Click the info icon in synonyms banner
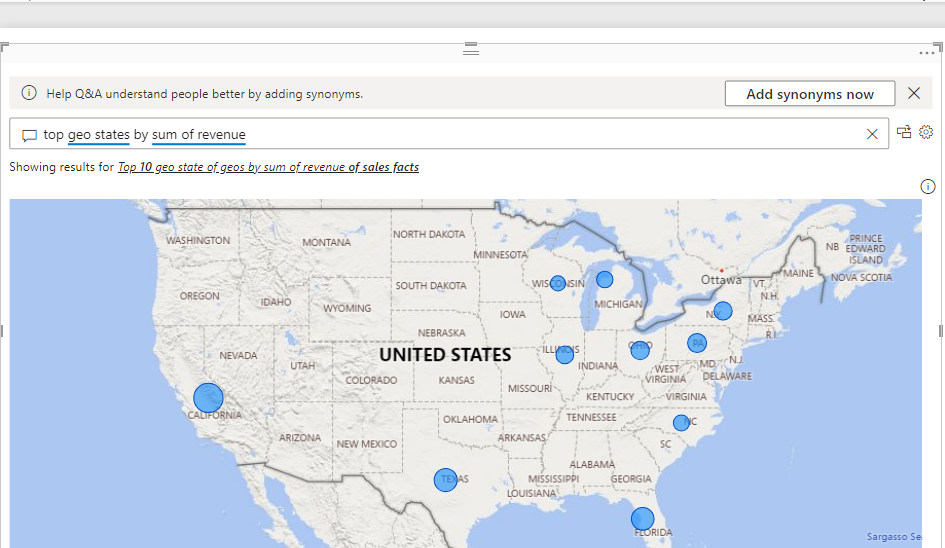Image resolution: width=945 pixels, height=548 pixels. (x=29, y=93)
